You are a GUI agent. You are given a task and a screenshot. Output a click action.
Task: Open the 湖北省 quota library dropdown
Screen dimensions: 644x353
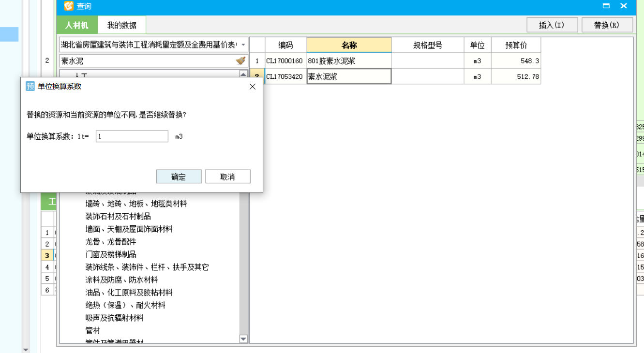click(x=243, y=44)
